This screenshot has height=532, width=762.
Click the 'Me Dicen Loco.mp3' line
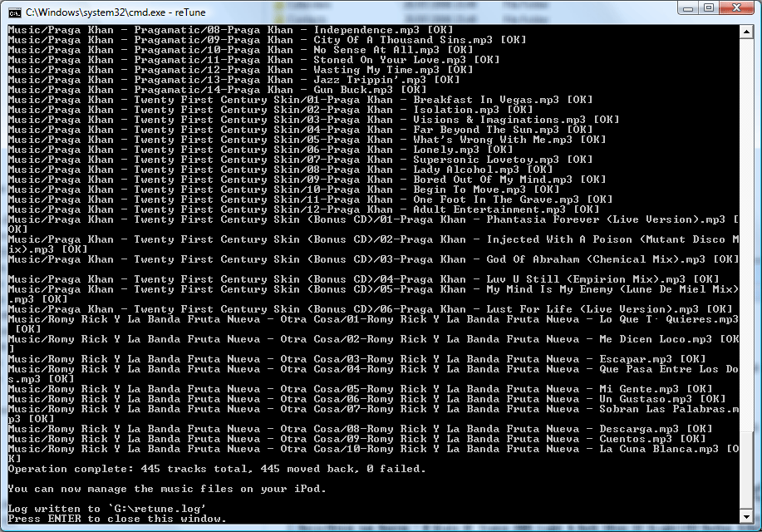point(373,344)
